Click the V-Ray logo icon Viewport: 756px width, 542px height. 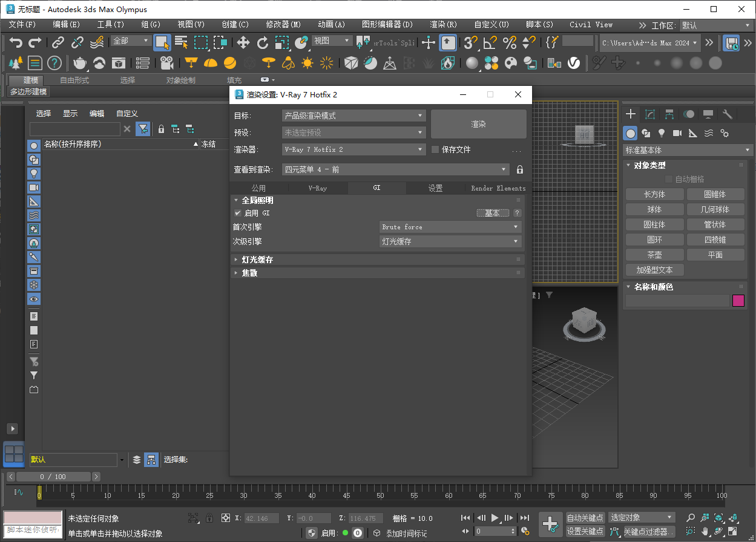(573, 63)
